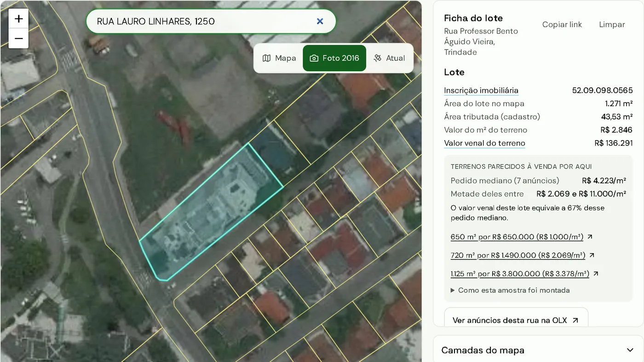The image size is (644, 362).
Task: Click the camera icon in Foto 2016
Action: click(314, 58)
